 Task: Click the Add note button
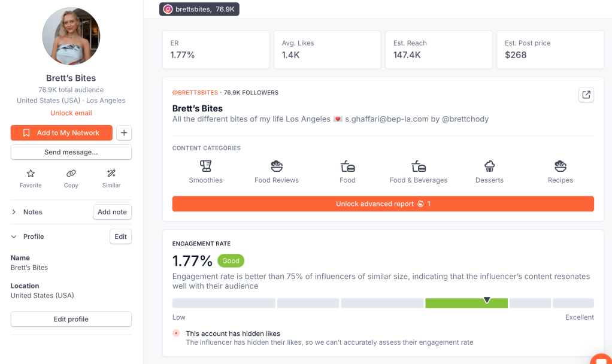[112, 212]
